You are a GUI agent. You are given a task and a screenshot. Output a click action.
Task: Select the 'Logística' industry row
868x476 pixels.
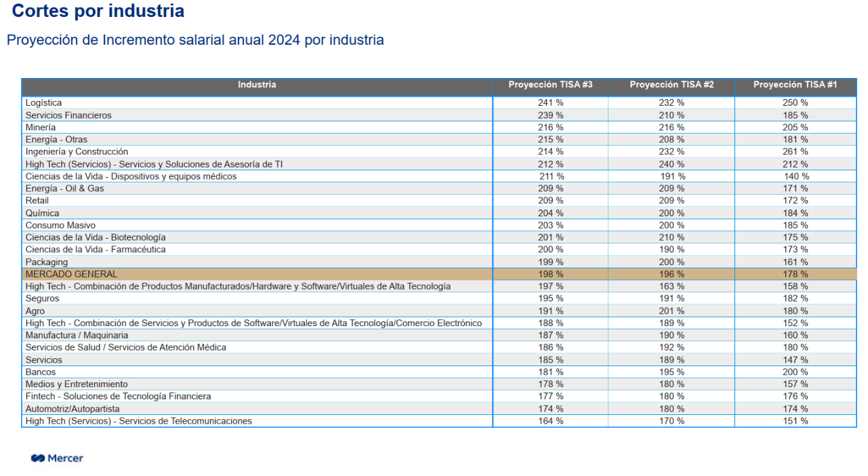[x=43, y=103]
